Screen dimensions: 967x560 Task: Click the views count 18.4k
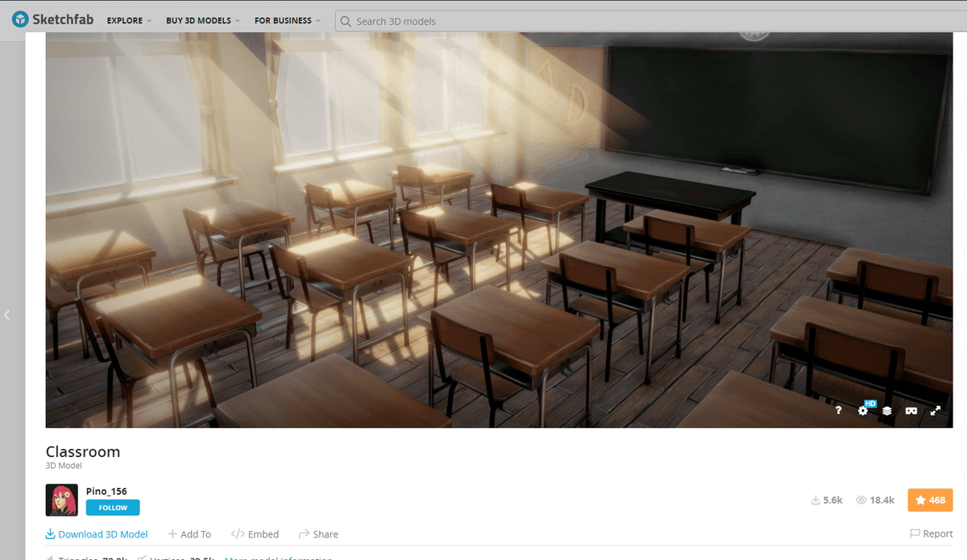[x=875, y=500]
